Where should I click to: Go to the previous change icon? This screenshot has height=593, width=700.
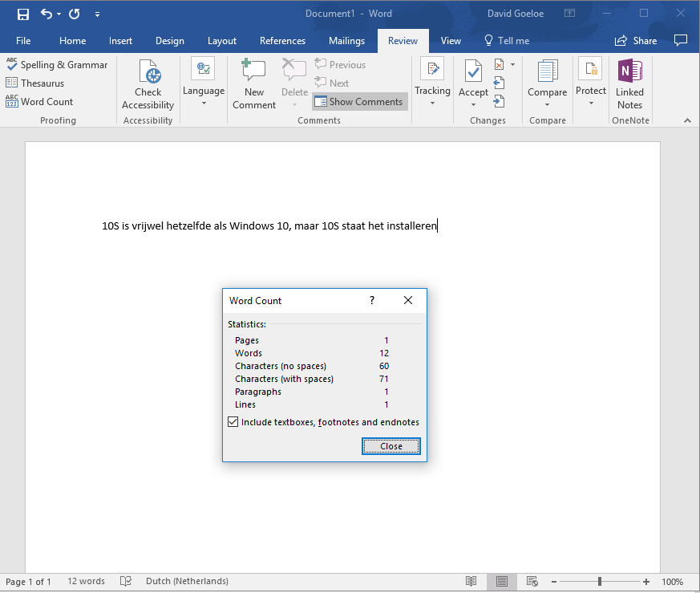[499, 83]
